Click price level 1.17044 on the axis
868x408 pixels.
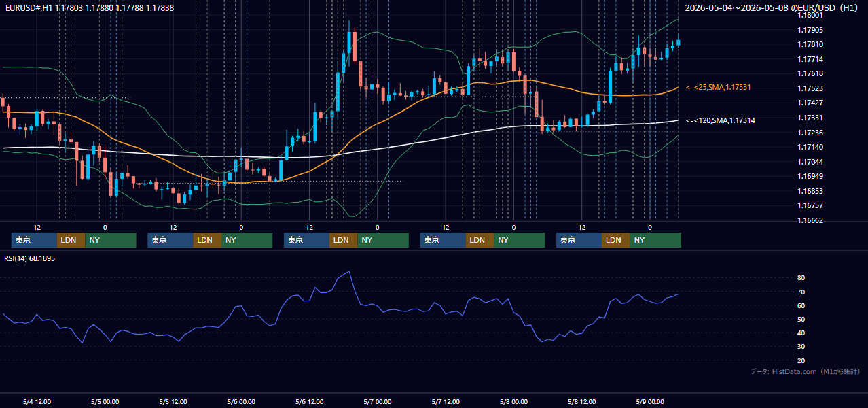810,162
